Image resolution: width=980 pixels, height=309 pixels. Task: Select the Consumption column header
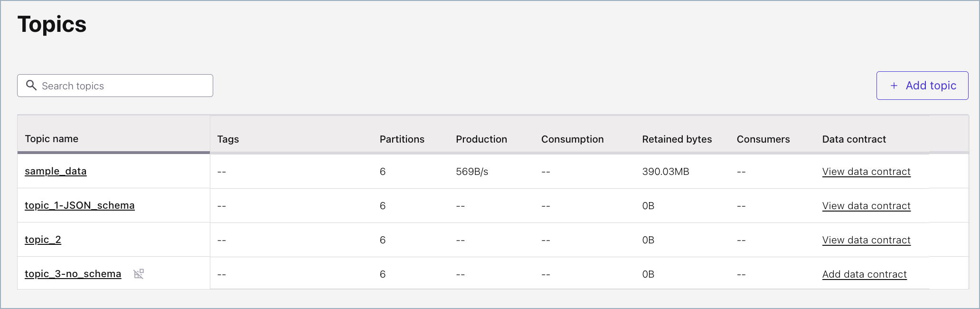point(572,139)
